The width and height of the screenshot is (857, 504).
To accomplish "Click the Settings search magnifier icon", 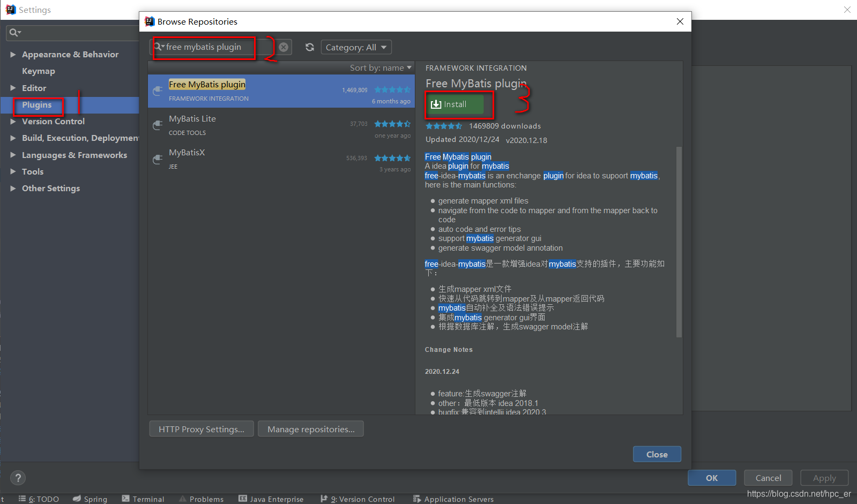I will point(14,33).
